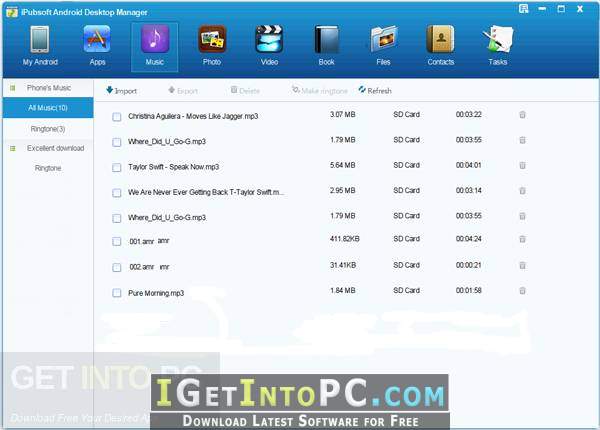Delete Christina Aguilera track via trash icon

522,114
